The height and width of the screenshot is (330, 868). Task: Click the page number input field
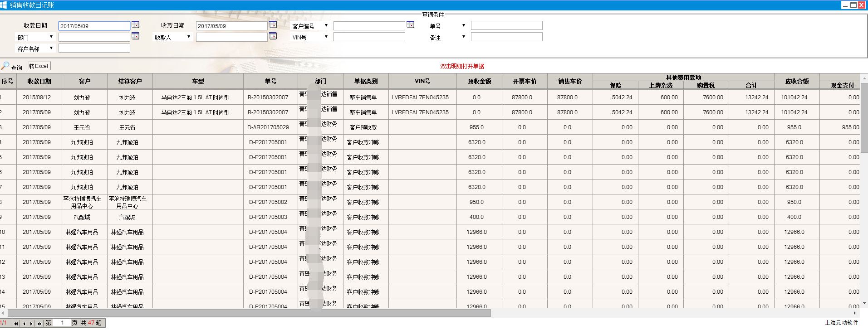(x=62, y=323)
